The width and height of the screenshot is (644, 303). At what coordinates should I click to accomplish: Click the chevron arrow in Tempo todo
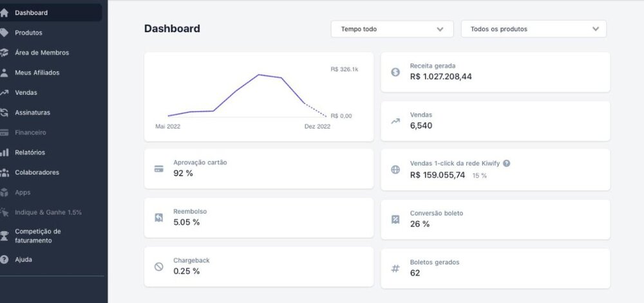point(440,29)
